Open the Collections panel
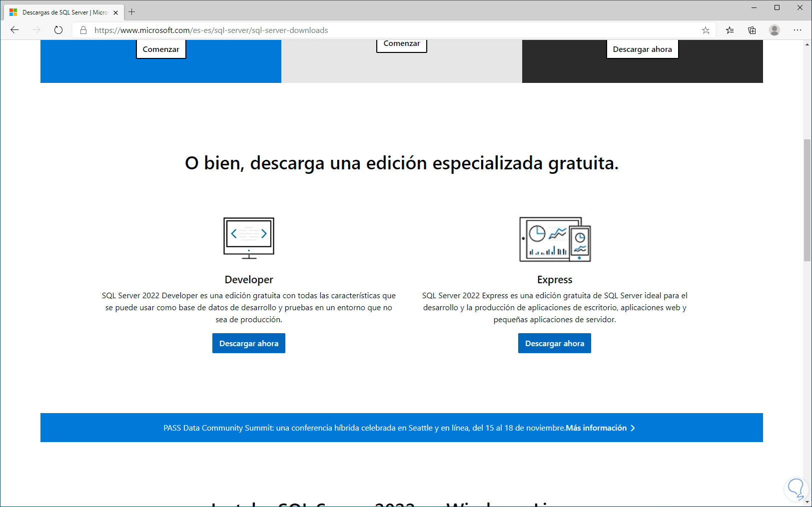812x507 pixels. (752, 30)
